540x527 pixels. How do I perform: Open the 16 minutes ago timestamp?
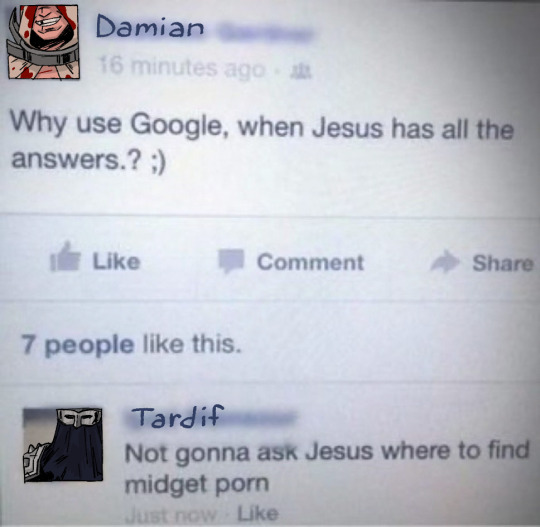(x=182, y=68)
